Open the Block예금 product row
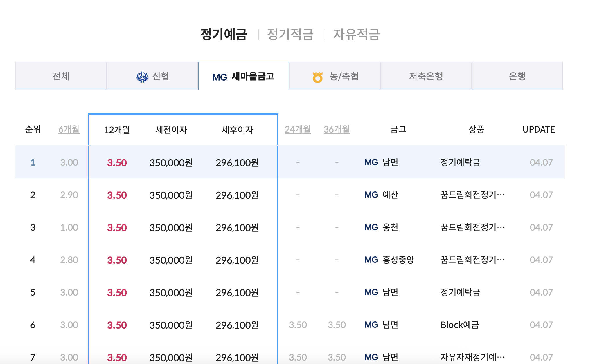Image resolution: width=606 pixels, height=364 pixels. tap(460, 325)
